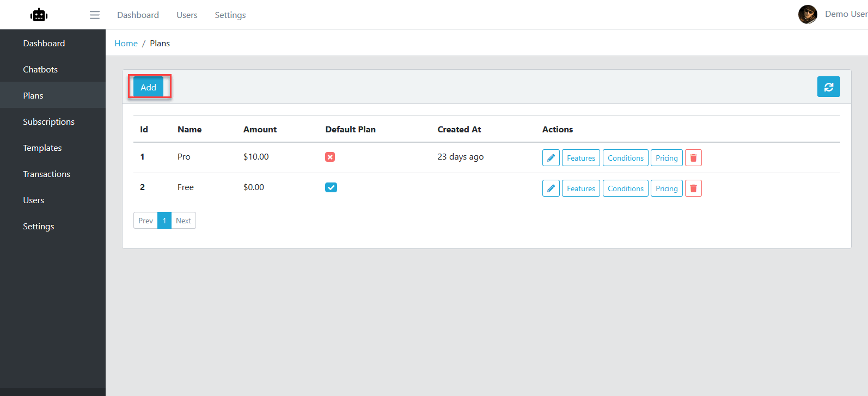Edit the Pro plan pencil icon
Viewport: 868px width, 396px height.
551,158
